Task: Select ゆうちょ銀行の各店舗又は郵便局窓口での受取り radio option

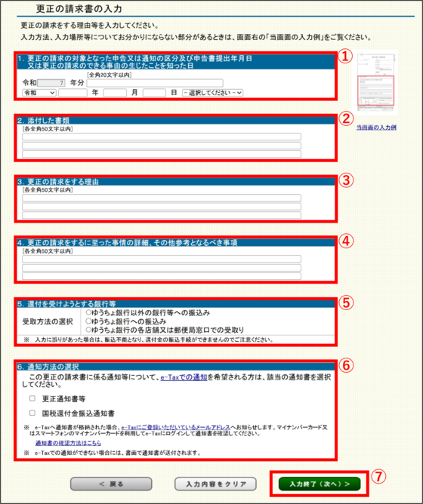Action: 88,330
